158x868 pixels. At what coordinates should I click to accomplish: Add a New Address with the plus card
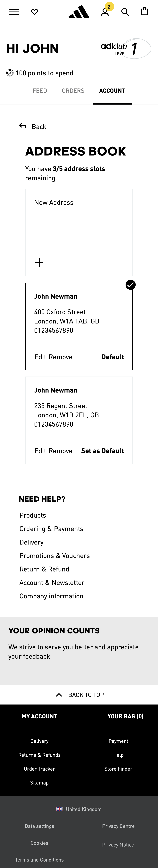[39, 262]
